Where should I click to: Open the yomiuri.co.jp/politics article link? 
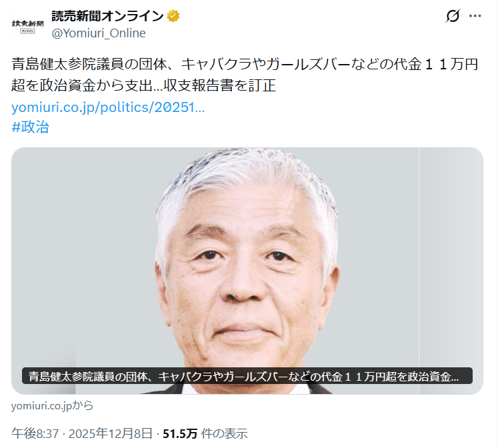click(108, 107)
